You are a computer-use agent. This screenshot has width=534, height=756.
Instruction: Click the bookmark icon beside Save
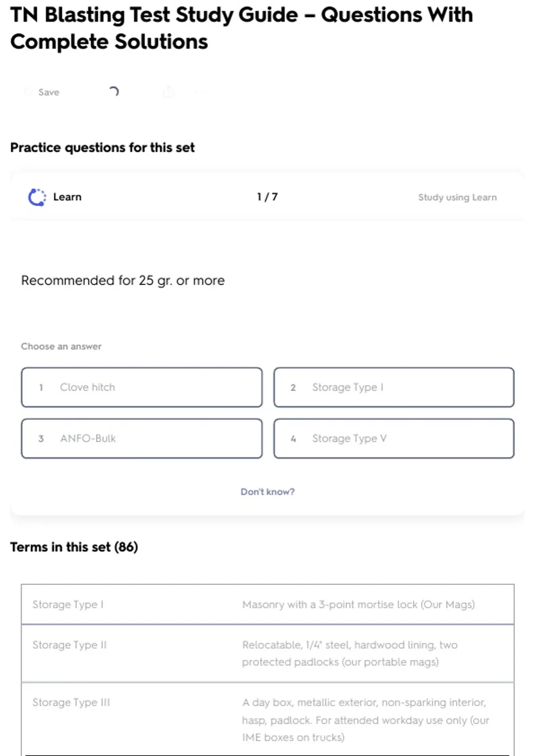point(28,92)
